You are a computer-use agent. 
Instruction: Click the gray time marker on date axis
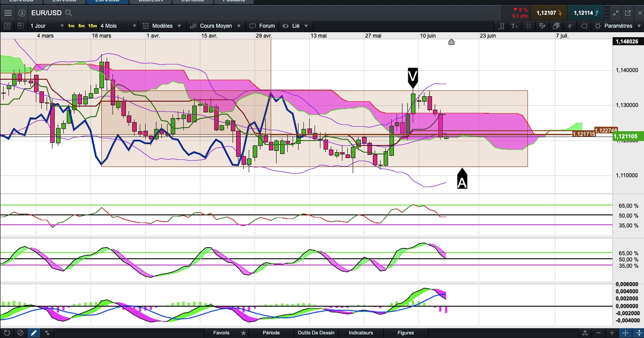(x=451, y=42)
